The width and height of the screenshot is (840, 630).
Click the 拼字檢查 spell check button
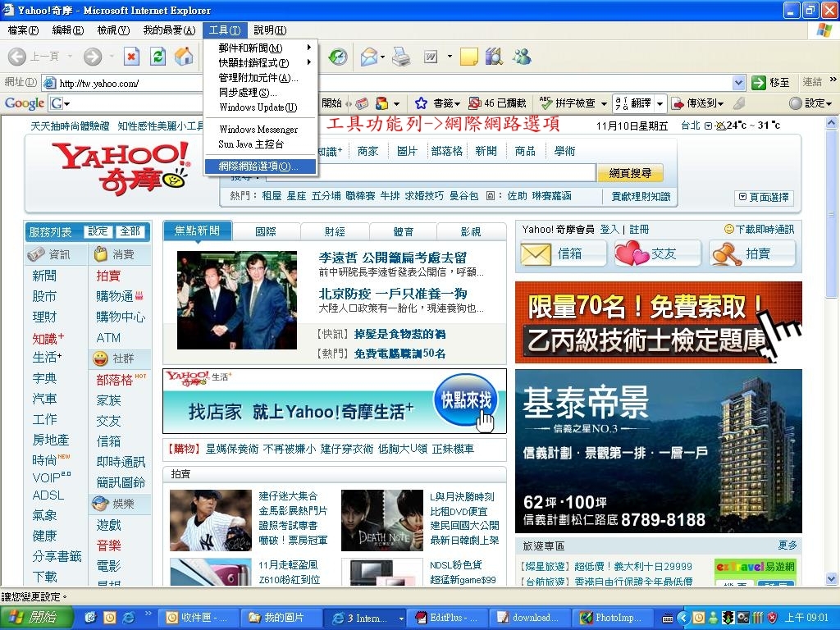coord(568,103)
